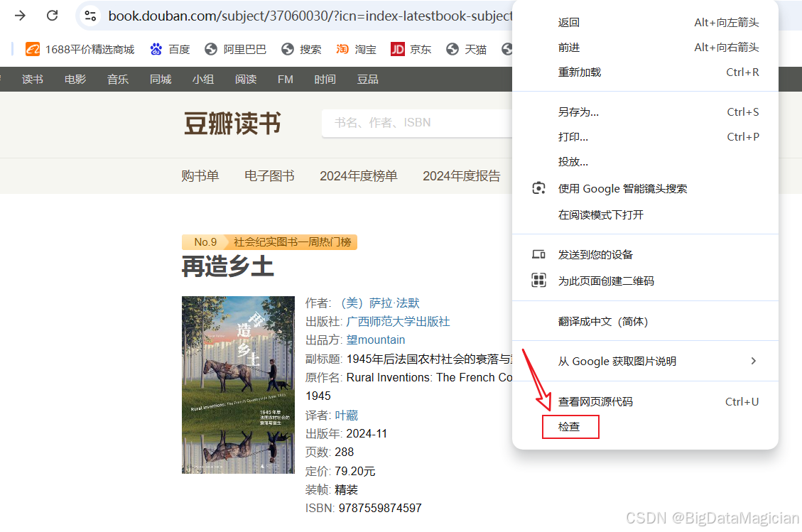The height and width of the screenshot is (532, 802).
Task: Click the ISBN number 9787559874597
Action: click(380, 508)
